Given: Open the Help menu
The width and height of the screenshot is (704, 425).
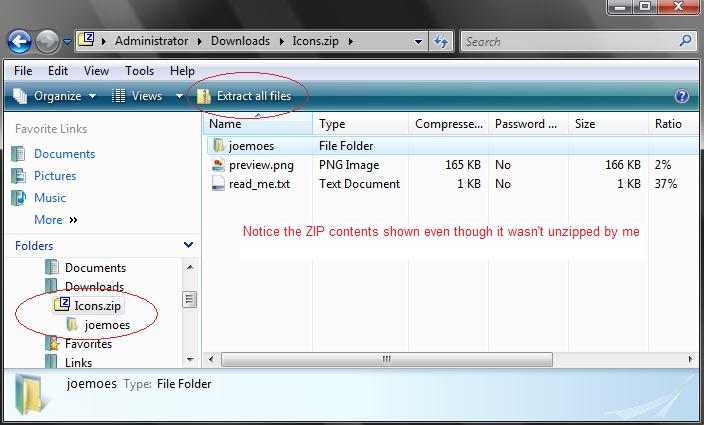Looking at the screenshot, I should pyautogui.click(x=182, y=71).
